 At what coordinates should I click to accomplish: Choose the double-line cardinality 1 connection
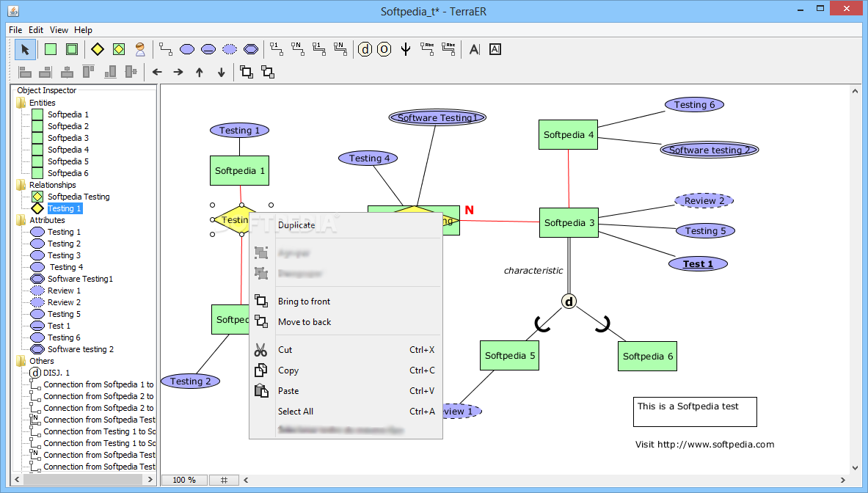[319, 49]
